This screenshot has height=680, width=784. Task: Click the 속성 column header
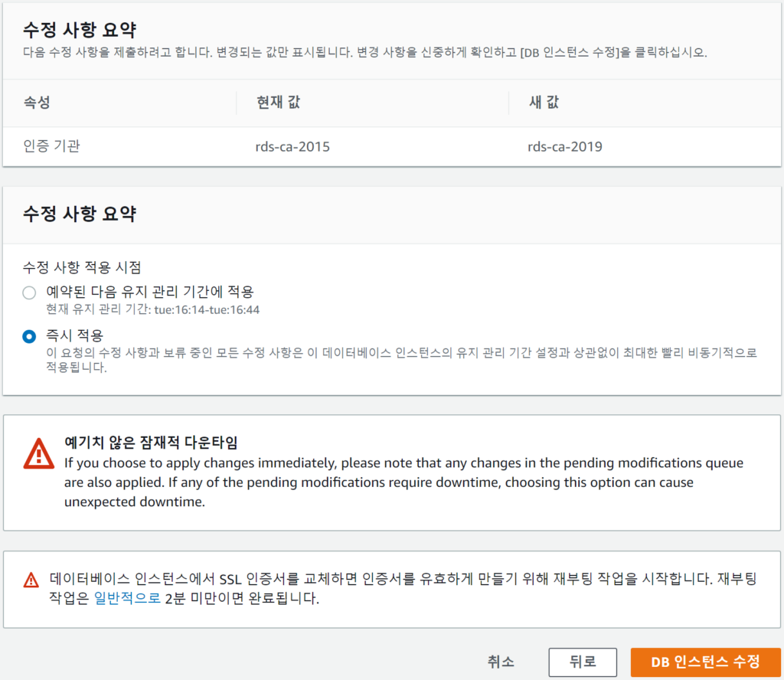[37, 102]
